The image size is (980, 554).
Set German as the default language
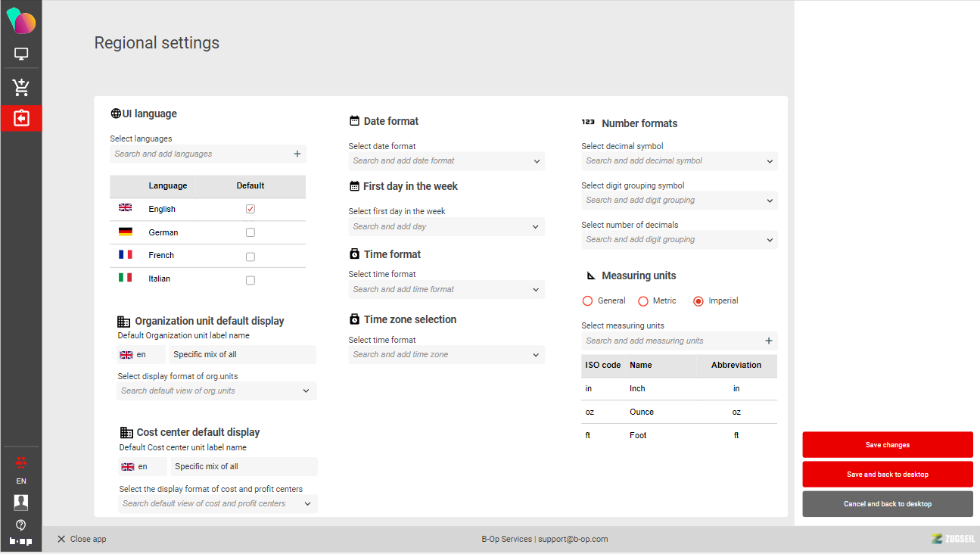click(250, 233)
